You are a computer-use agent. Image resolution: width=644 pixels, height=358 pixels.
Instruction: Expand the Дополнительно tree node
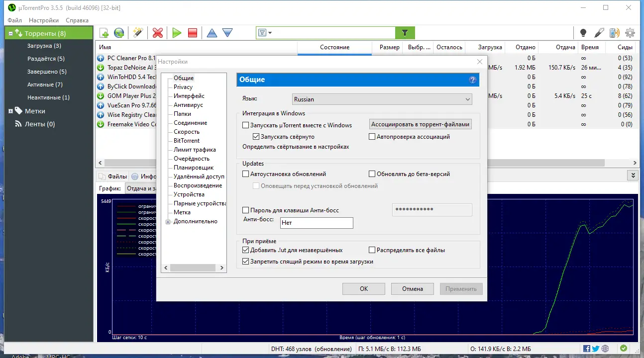(x=168, y=222)
